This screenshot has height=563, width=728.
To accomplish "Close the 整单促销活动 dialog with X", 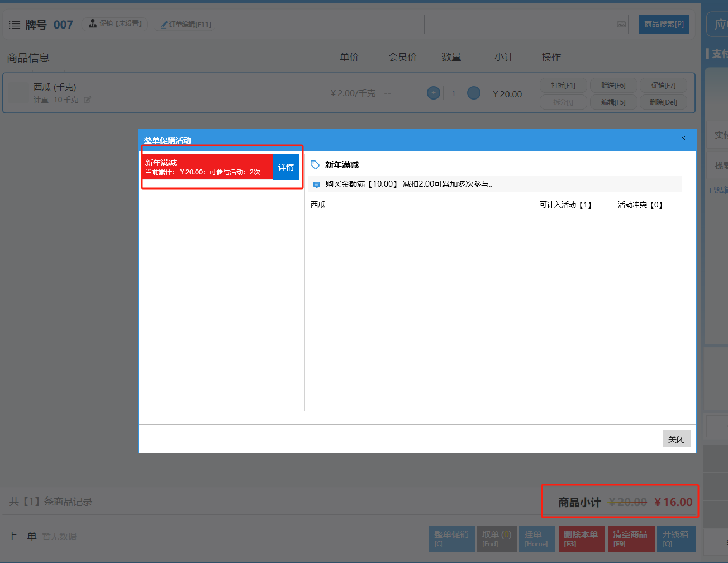I will pyautogui.click(x=683, y=138).
